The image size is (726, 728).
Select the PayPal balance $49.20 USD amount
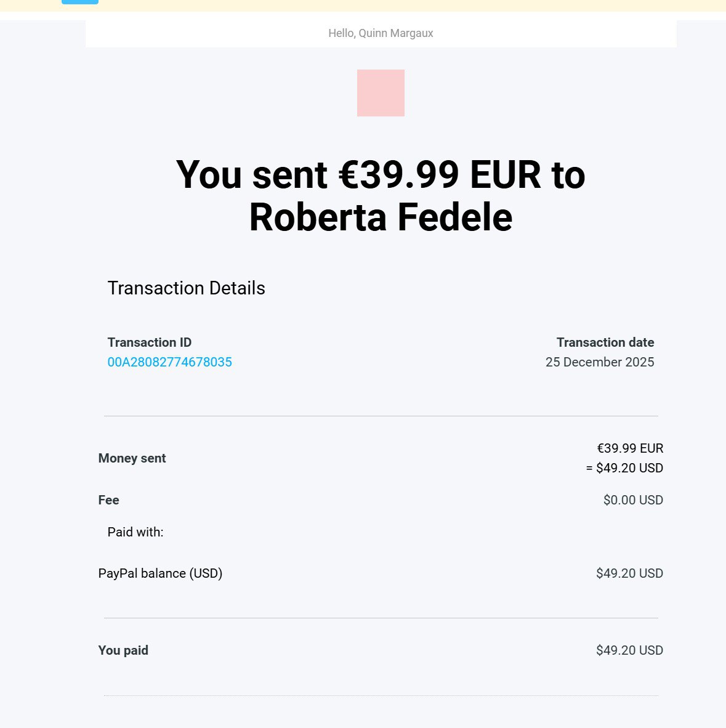click(x=629, y=573)
